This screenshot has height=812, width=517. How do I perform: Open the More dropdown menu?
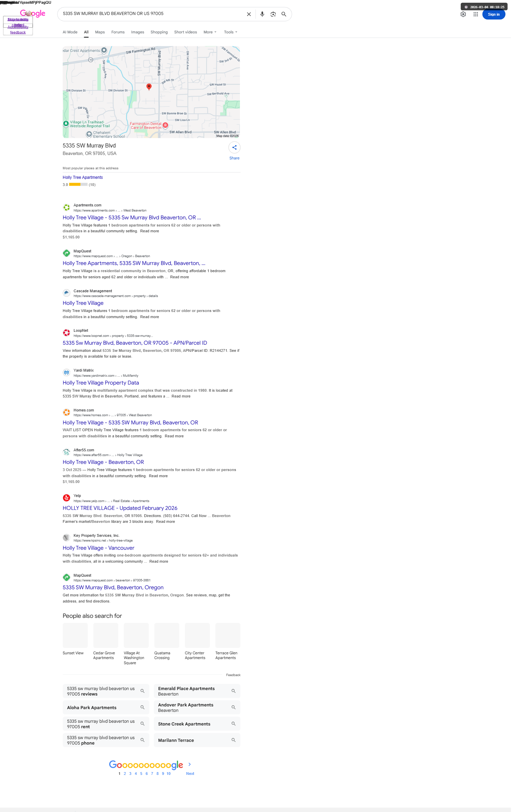[210, 32]
